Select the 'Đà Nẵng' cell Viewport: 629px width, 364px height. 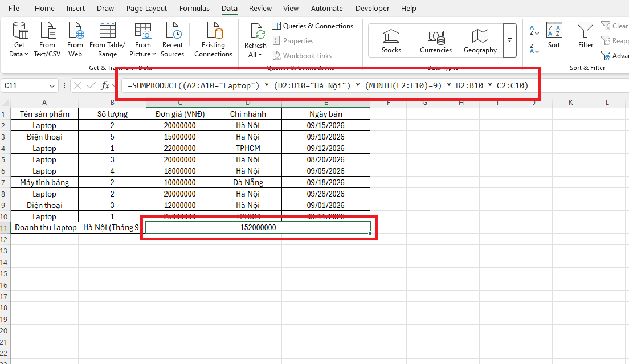[x=248, y=182]
